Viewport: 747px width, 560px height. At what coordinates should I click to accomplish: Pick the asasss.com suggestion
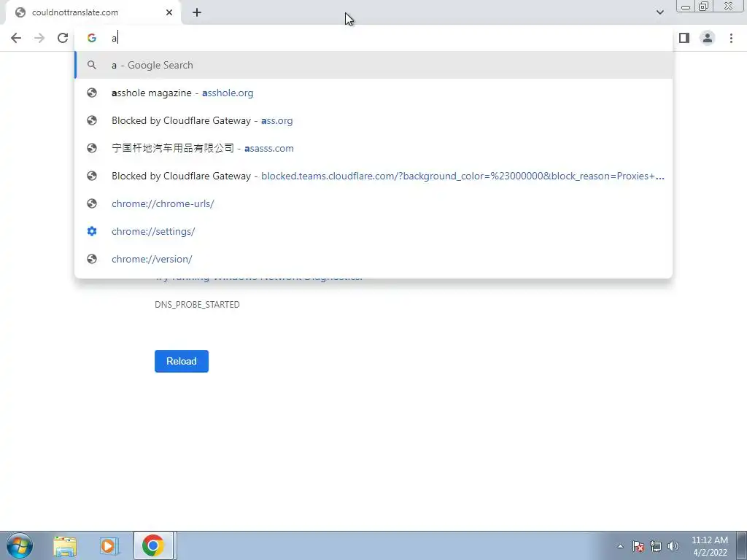(x=373, y=148)
